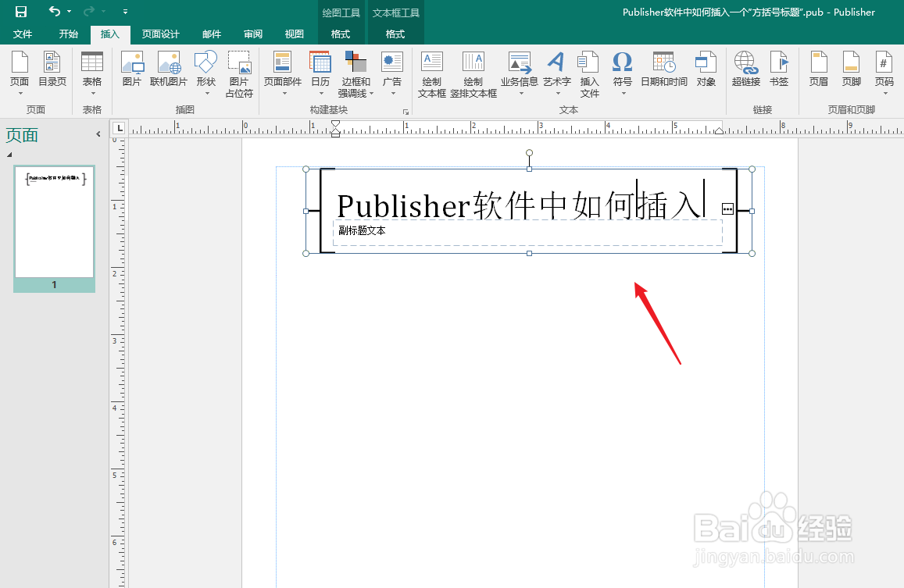Switch to the 页面设计 ribbon tab

(161, 34)
